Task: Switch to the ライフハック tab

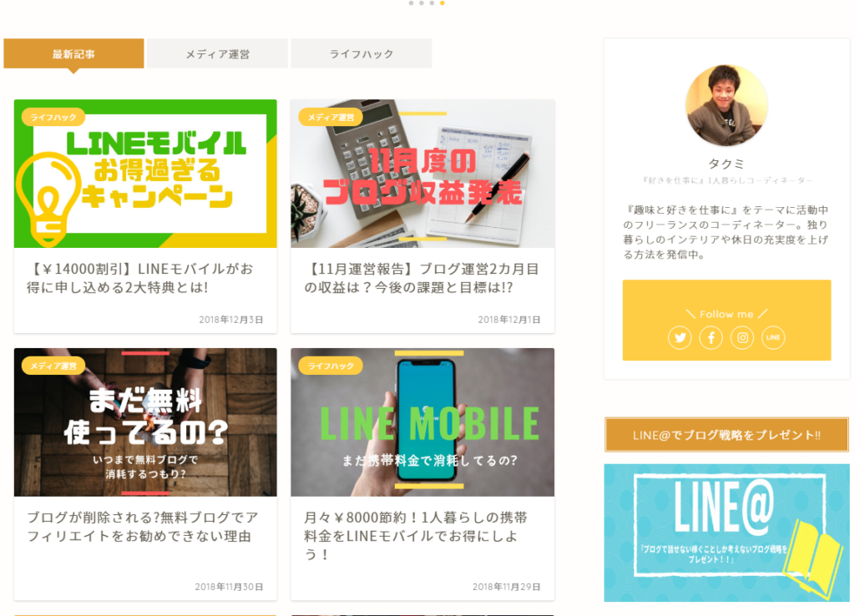Action: tap(362, 53)
